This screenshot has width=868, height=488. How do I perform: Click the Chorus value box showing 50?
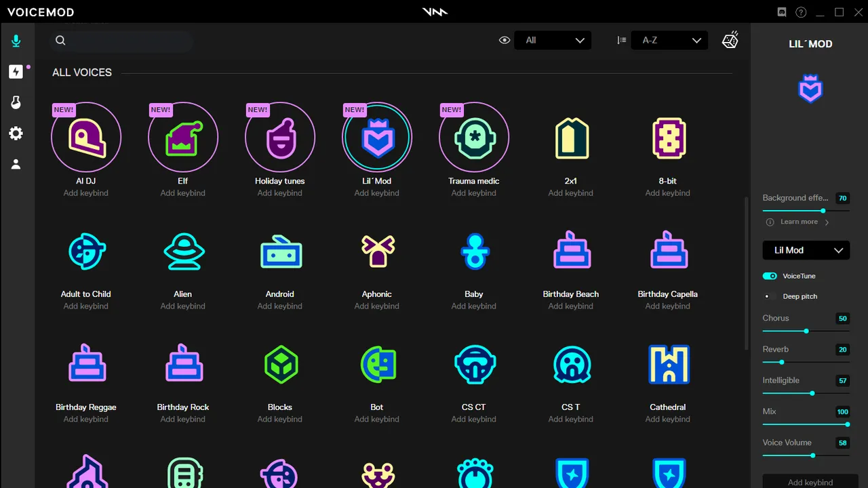click(843, 319)
